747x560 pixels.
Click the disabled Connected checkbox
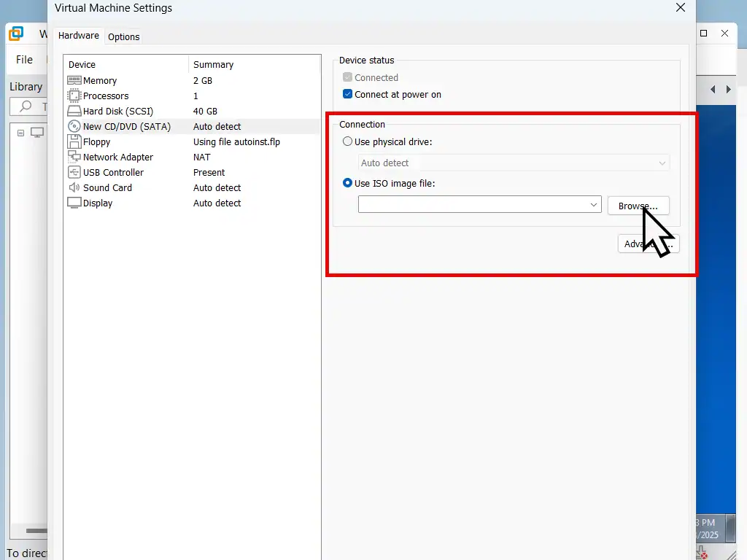348,77
